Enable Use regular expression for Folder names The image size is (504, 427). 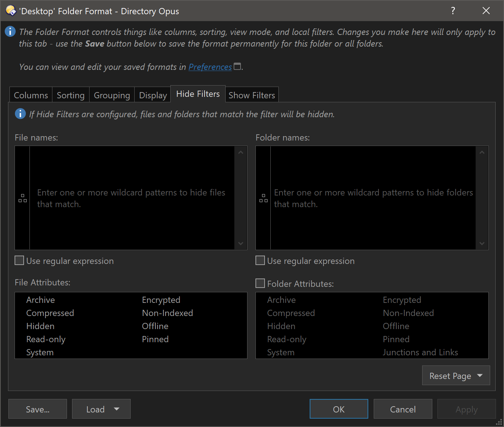point(260,260)
